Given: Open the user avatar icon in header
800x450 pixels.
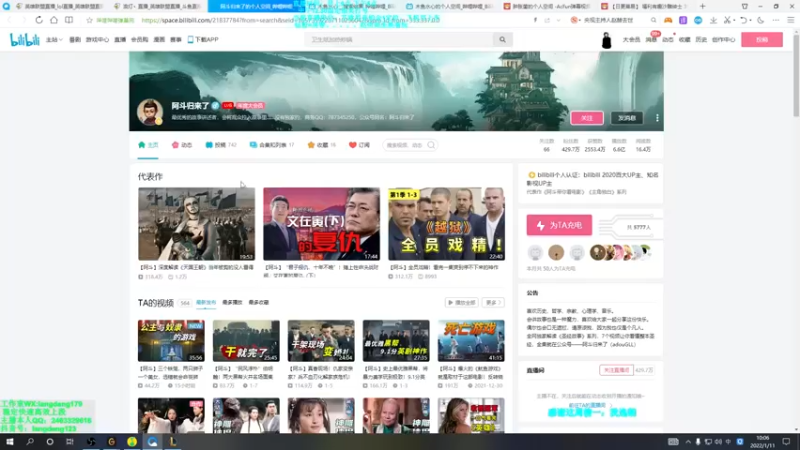Looking at the screenshot, I should 606,40.
